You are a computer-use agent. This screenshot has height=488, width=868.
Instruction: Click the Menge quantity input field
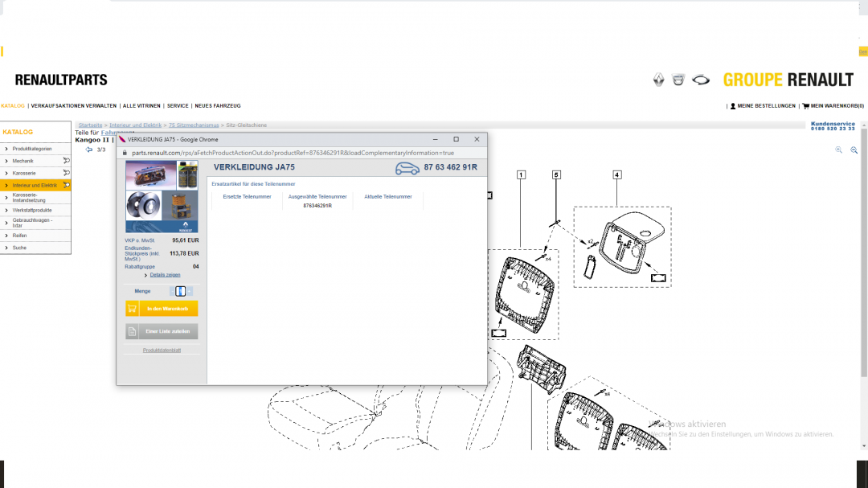click(181, 291)
